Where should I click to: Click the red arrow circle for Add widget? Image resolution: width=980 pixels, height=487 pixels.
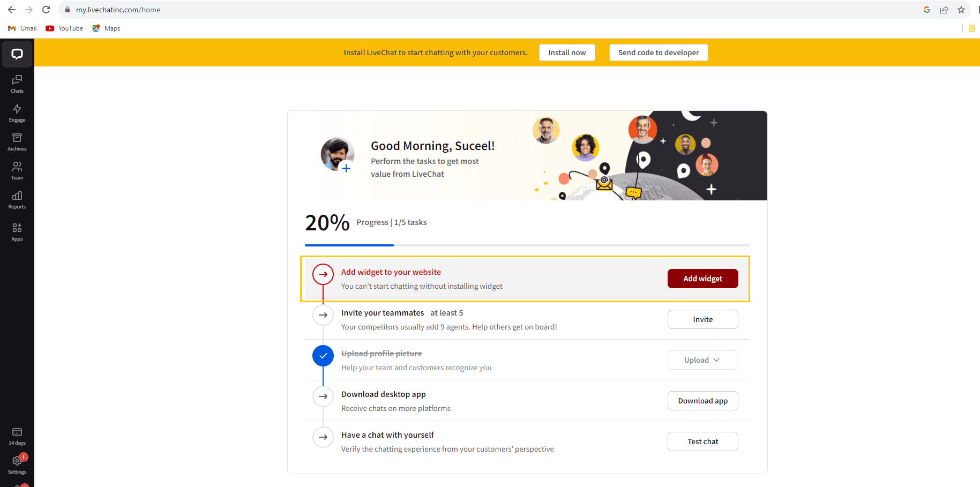323,274
